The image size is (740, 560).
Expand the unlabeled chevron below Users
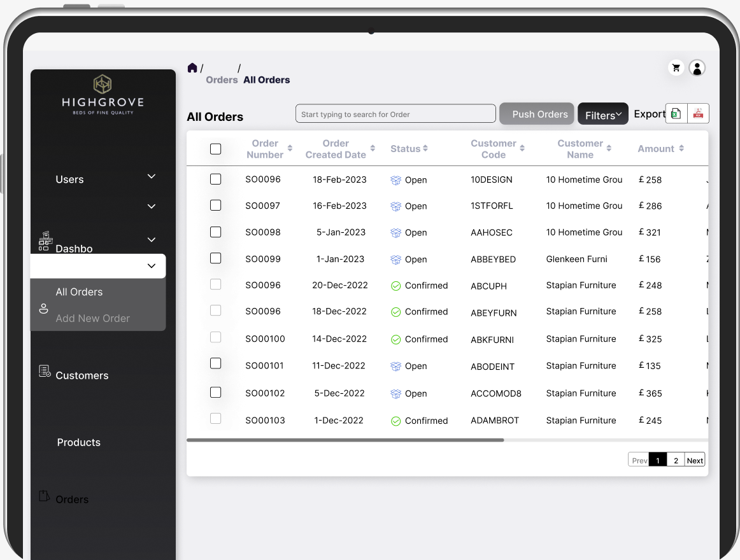coord(152,206)
